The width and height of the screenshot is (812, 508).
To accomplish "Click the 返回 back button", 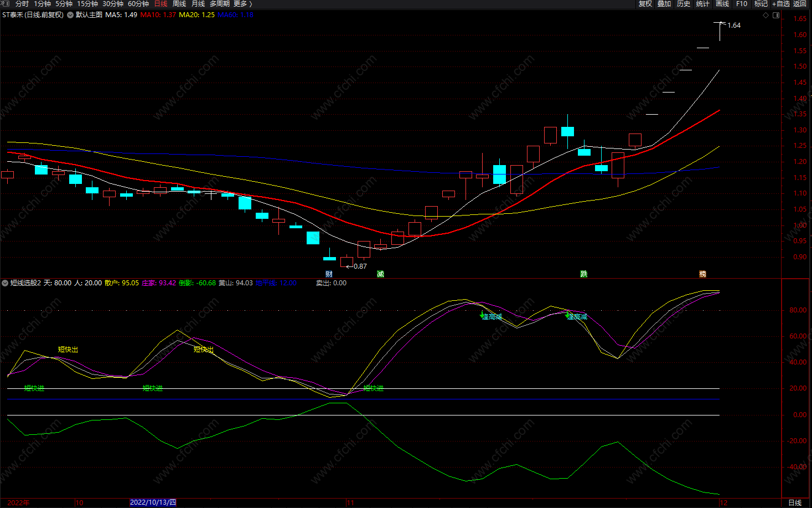I will [800, 4].
